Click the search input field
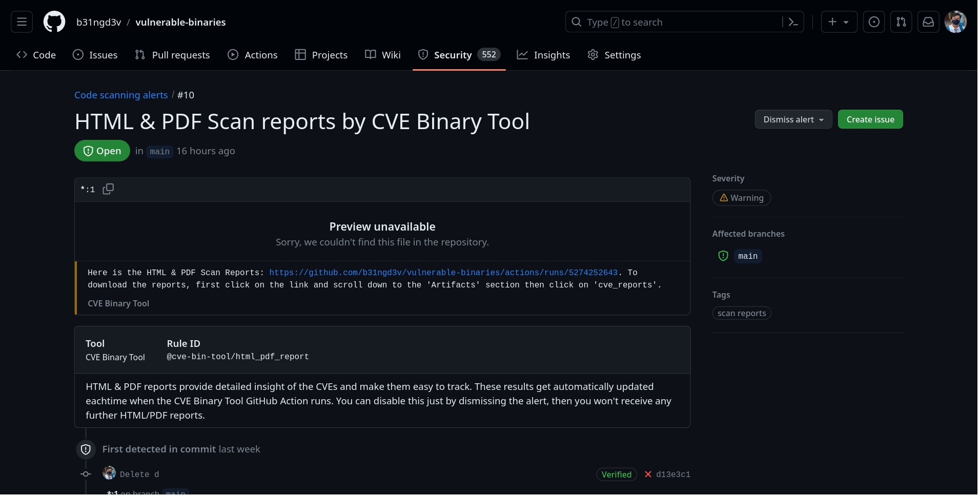The height and width of the screenshot is (496, 980). [677, 22]
